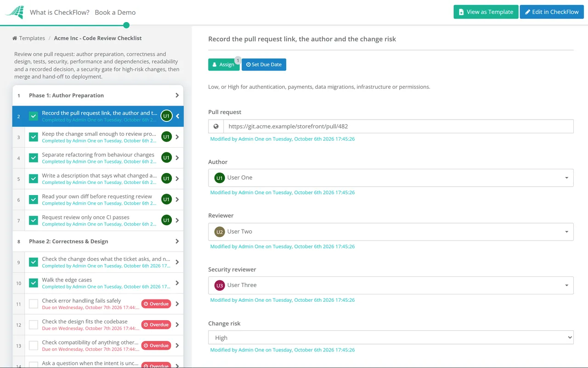Screen dimensions: 588x368
Task: Click U1 avatar on Request review once CI passes
Action: coord(166,220)
